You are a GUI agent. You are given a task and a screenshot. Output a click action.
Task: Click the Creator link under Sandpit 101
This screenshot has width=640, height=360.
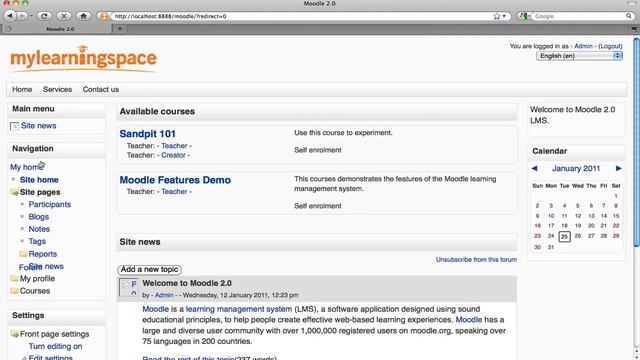173,155
